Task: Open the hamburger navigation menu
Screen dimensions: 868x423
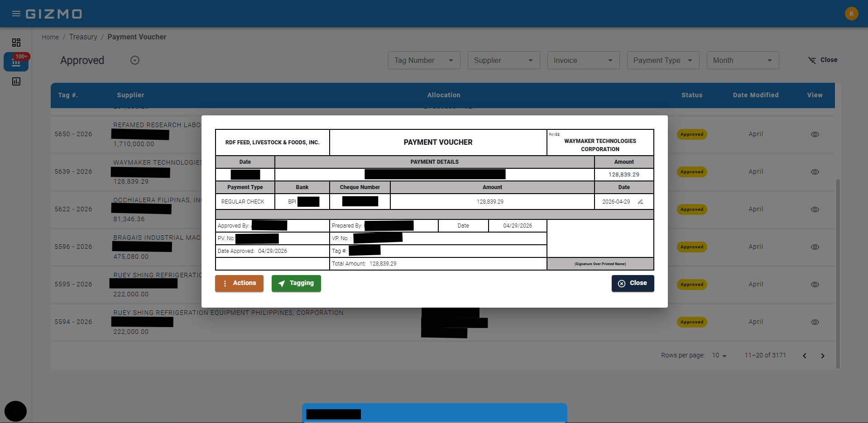Action: (16, 14)
